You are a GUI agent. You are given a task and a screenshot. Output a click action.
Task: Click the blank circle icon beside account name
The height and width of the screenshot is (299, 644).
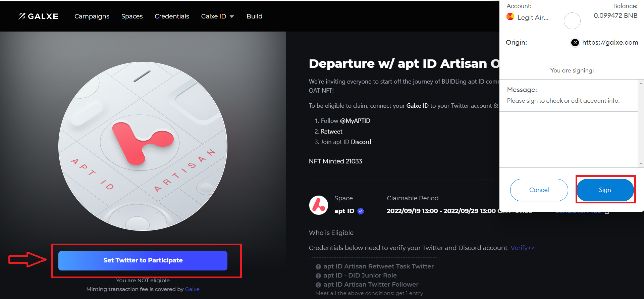click(572, 21)
